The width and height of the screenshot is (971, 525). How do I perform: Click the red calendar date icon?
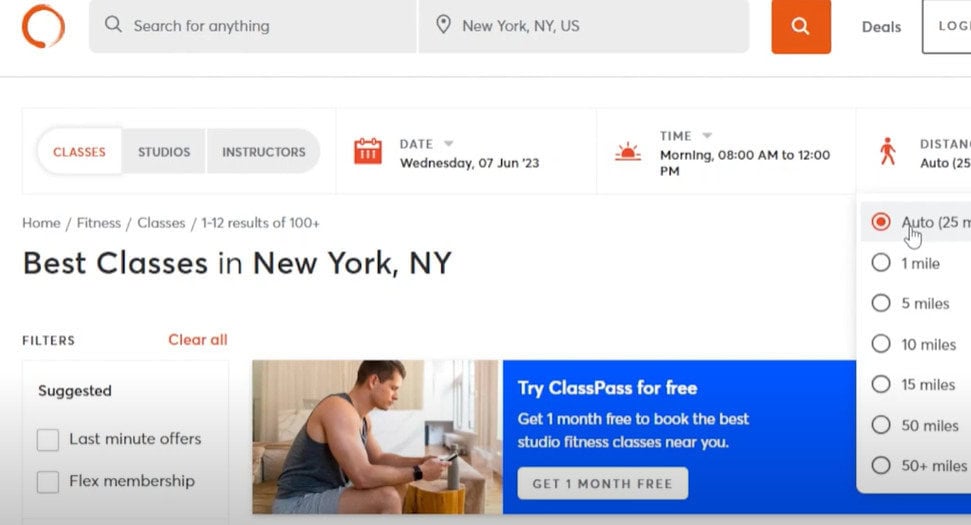[x=368, y=152]
